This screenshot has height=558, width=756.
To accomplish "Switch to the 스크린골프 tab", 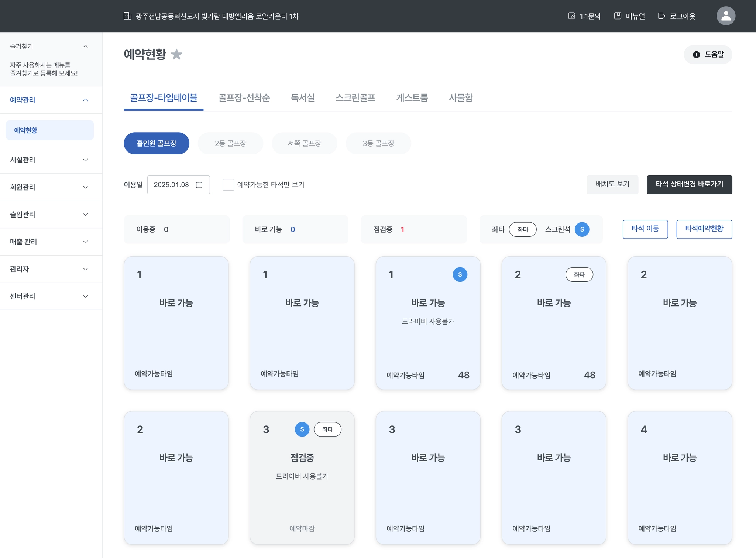I will [355, 97].
